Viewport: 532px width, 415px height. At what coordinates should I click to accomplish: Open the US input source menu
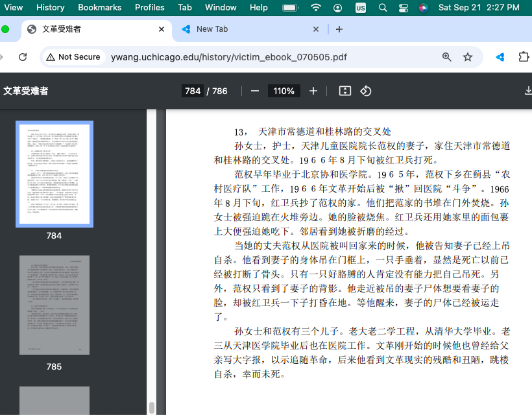(360, 8)
